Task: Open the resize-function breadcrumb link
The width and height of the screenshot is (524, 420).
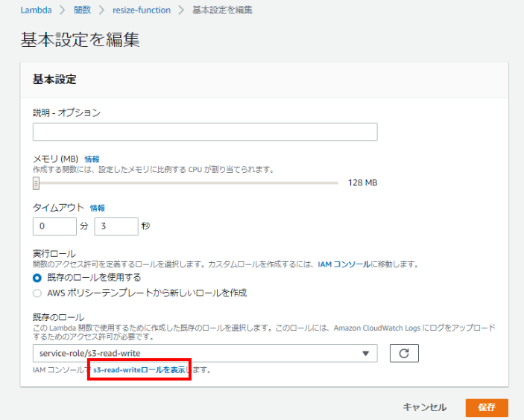Action: pyautogui.click(x=142, y=10)
